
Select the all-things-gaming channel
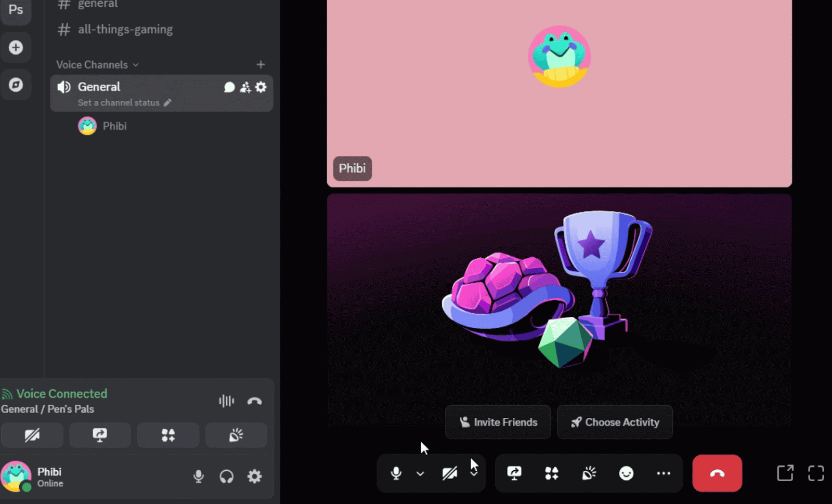tap(125, 29)
